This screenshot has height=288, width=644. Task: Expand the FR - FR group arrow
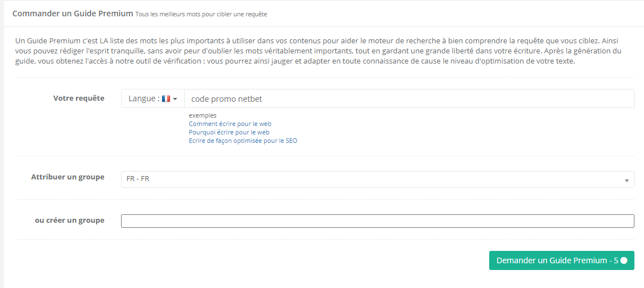point(627,180)
